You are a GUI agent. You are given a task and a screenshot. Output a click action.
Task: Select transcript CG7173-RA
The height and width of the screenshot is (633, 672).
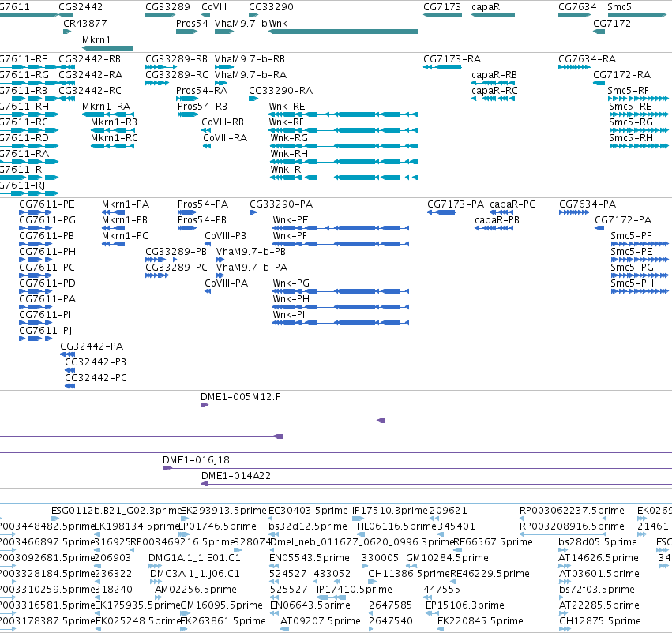point(452,58)
